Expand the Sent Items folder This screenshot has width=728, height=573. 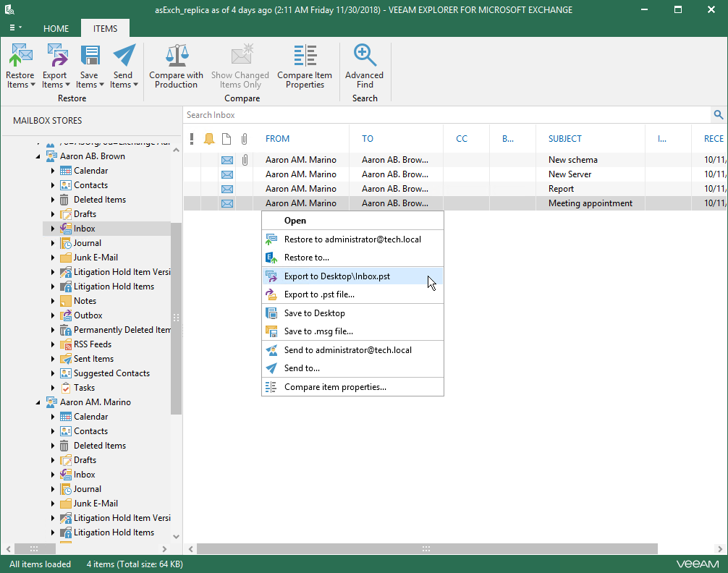53,359
